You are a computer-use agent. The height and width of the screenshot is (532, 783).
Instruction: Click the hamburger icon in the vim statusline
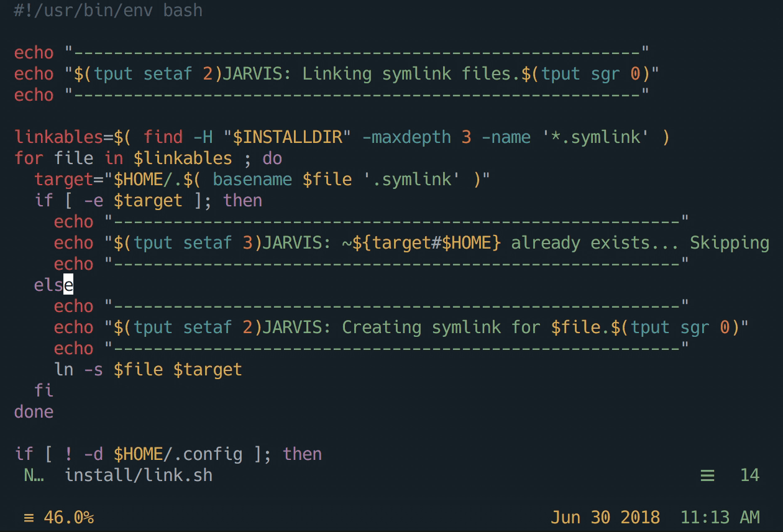click(x=707, y=476)
